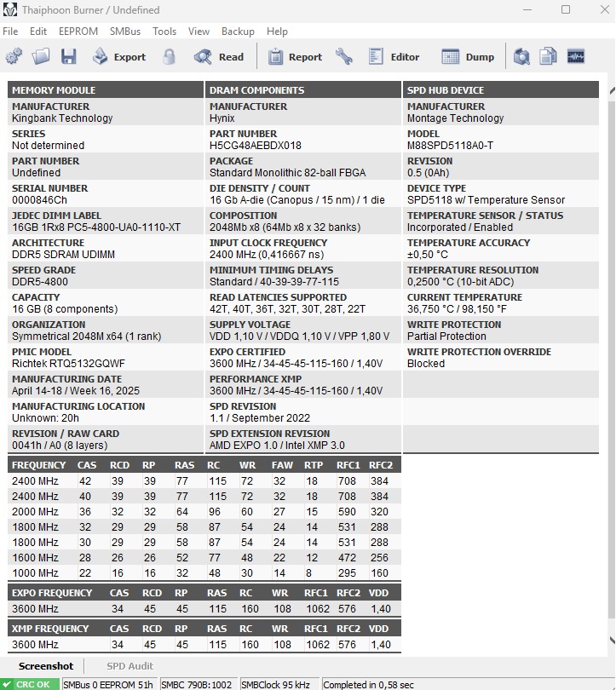Click the FREQUENCY column header in timing table
The width and height of the screenshot is (616, 690).
click(x=38, y=466)
